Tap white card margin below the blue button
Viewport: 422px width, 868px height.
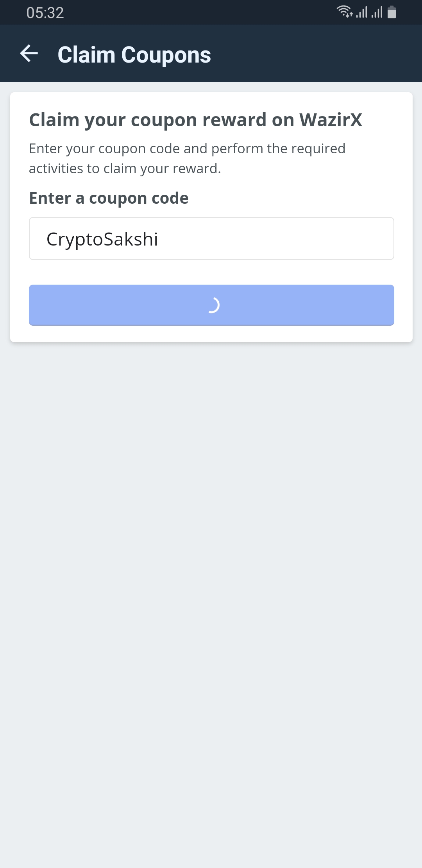click(x=211, y=334)
